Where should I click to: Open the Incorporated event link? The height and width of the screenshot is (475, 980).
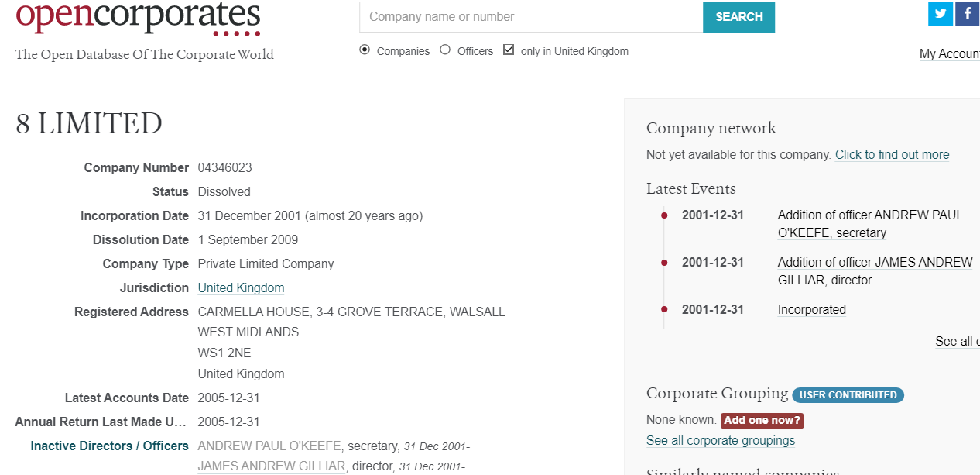point(812,310)
